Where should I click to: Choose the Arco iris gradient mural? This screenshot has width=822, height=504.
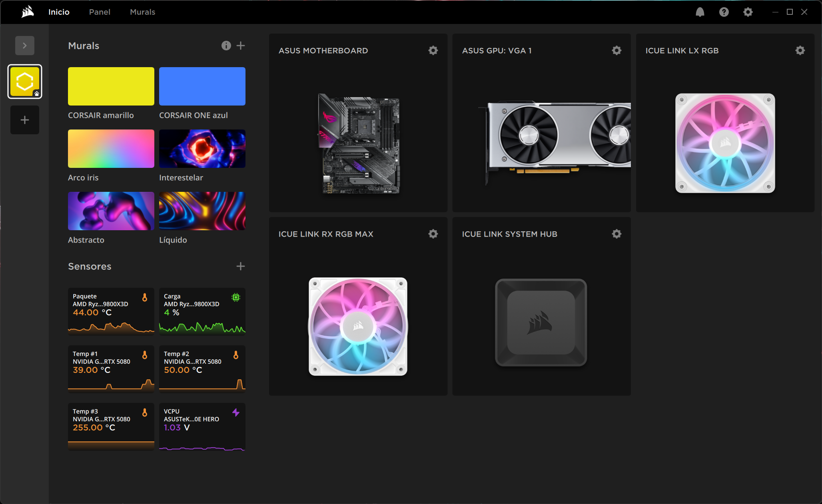point(111,149)
